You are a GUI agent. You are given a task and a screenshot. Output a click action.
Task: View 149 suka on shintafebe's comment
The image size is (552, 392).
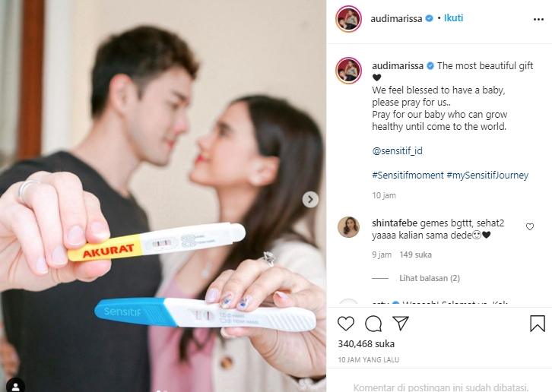415,254
